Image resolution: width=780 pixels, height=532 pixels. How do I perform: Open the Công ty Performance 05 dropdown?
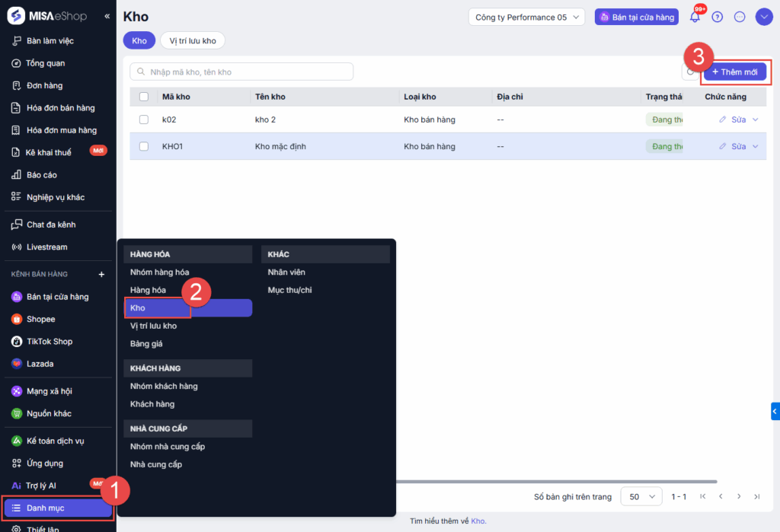click(526, 17)
